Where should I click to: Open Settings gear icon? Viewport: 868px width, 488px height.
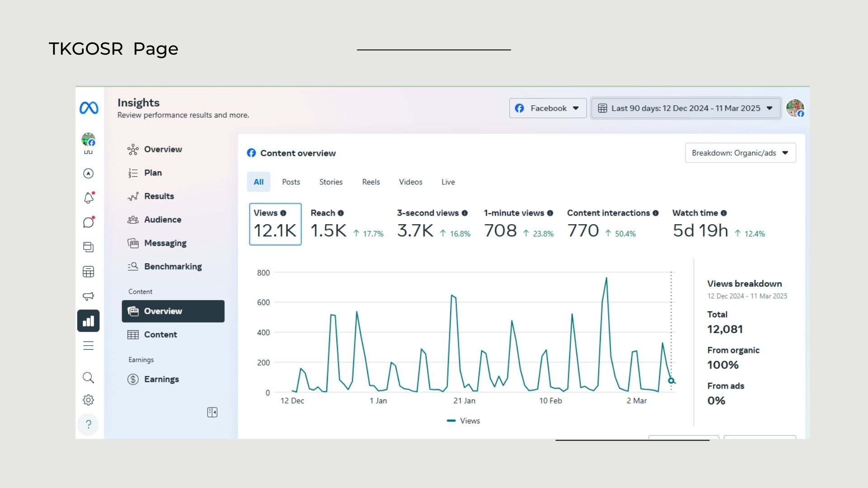[89, 400]
